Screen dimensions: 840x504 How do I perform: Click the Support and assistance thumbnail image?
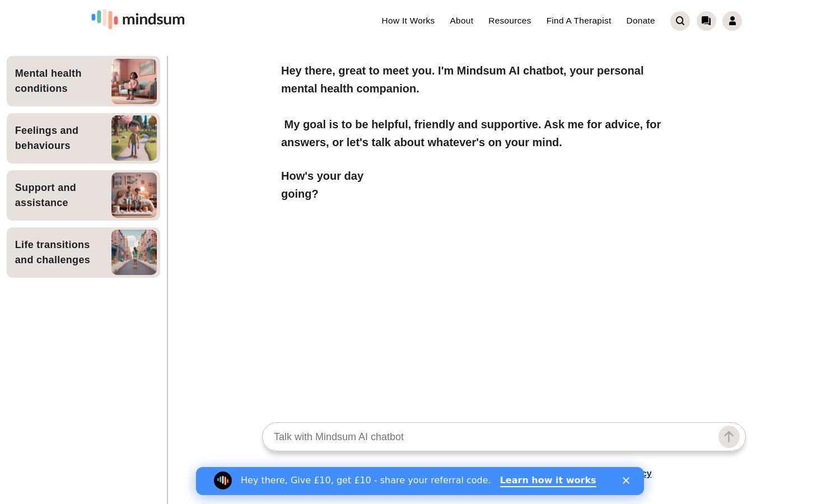(134, 195)
